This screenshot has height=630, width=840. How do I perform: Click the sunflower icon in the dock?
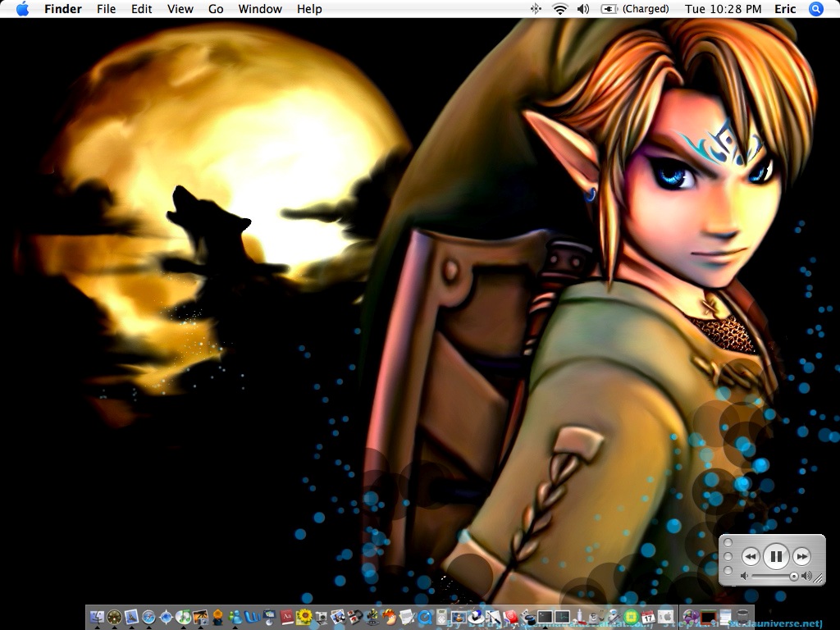coord(304,617)
